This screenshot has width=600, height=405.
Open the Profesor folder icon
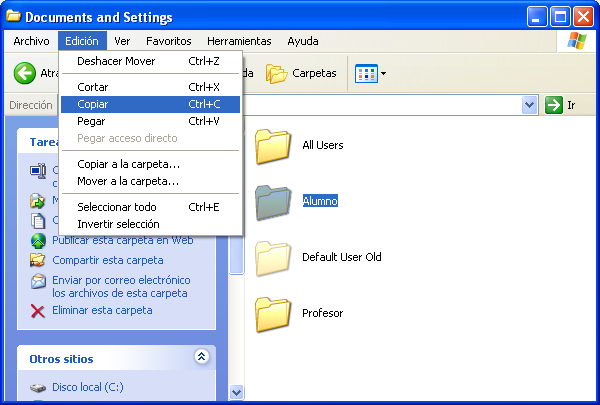[x=272, y=314]
